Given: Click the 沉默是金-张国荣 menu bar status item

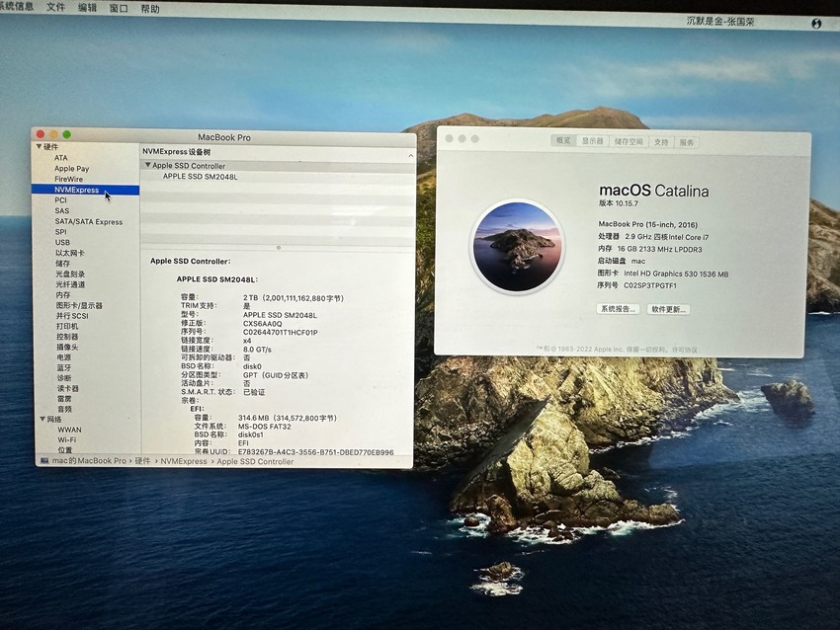Looking at the screenshot, I should click(x=720, y=21).
